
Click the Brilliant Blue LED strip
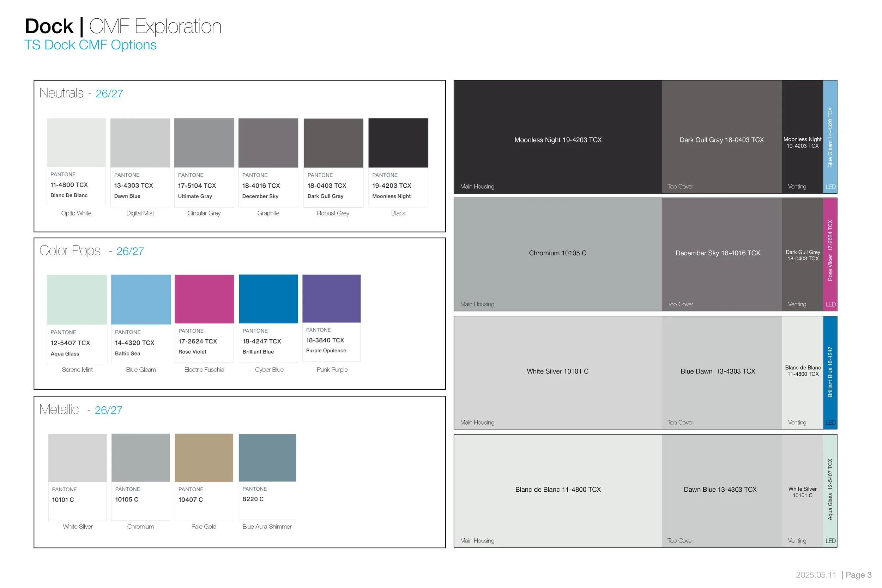[830, 372]
